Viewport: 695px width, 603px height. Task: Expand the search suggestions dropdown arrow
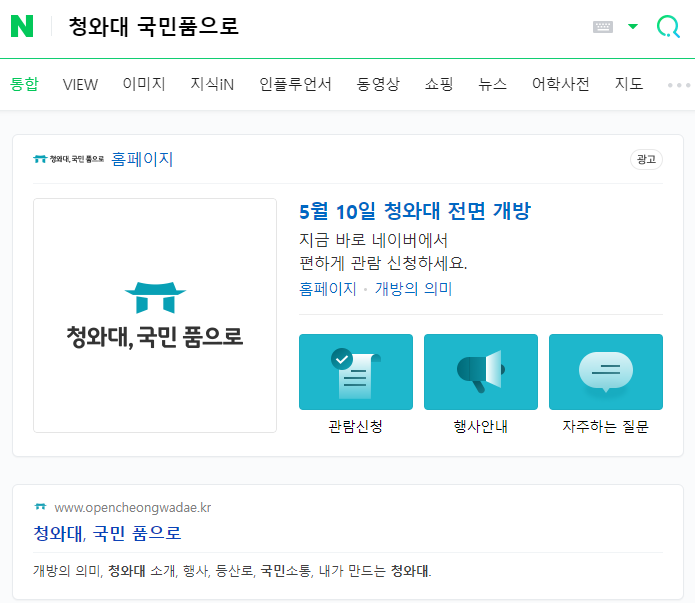(633, 27)
